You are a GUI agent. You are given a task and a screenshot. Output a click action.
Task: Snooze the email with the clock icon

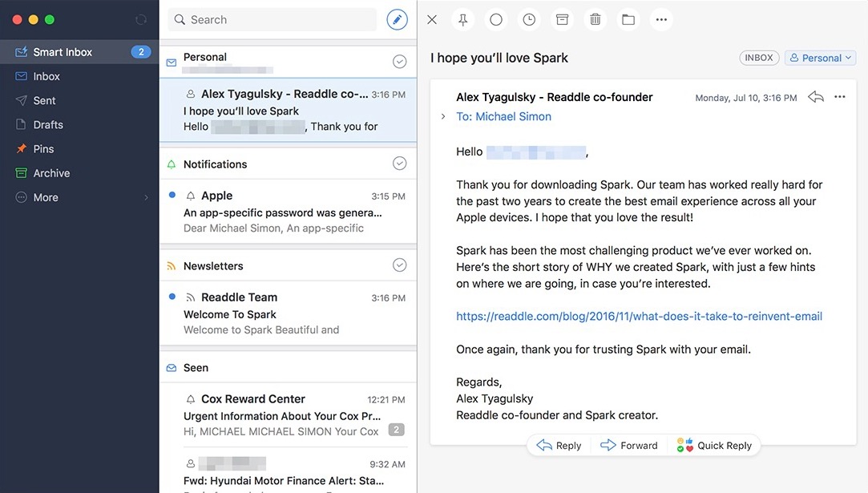(x=529, y=20)
